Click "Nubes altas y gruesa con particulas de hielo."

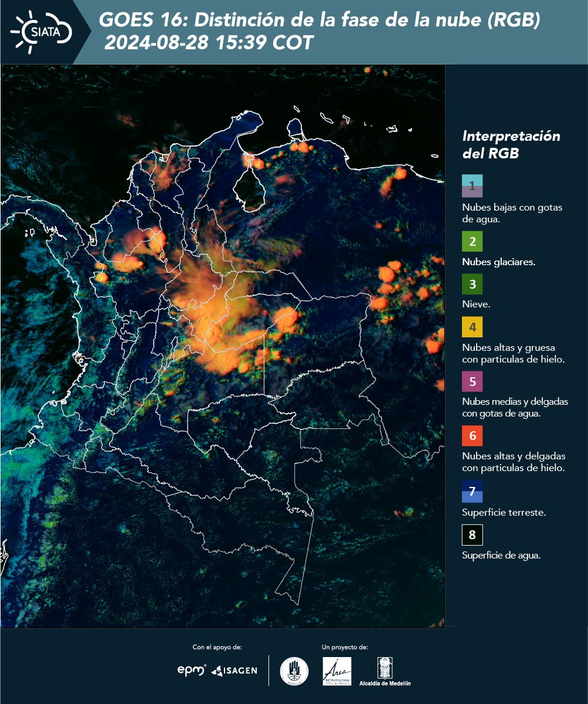click(514, 353)
